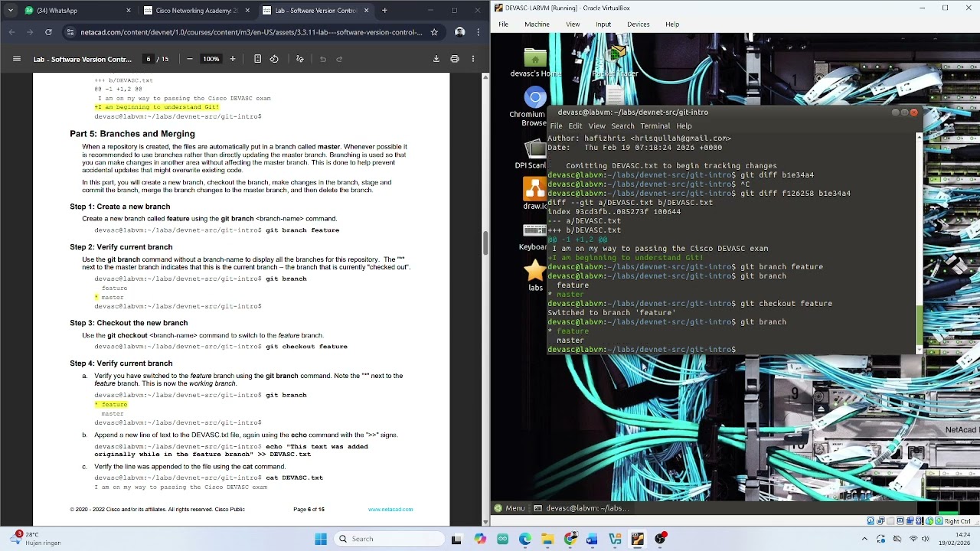The height and width of the screenshot is (551, 980).
Task: Open the VM Menu button in panel
Action: (x=510, y=508)
